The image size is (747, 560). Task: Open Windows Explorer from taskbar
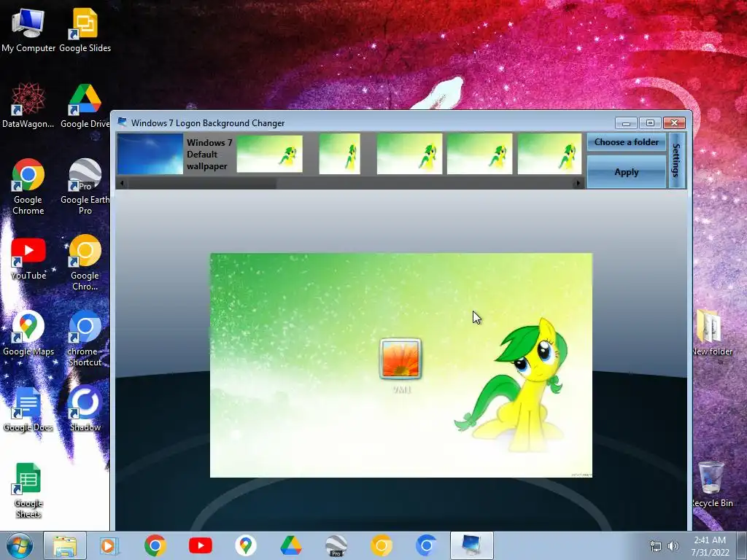point(65,545)
